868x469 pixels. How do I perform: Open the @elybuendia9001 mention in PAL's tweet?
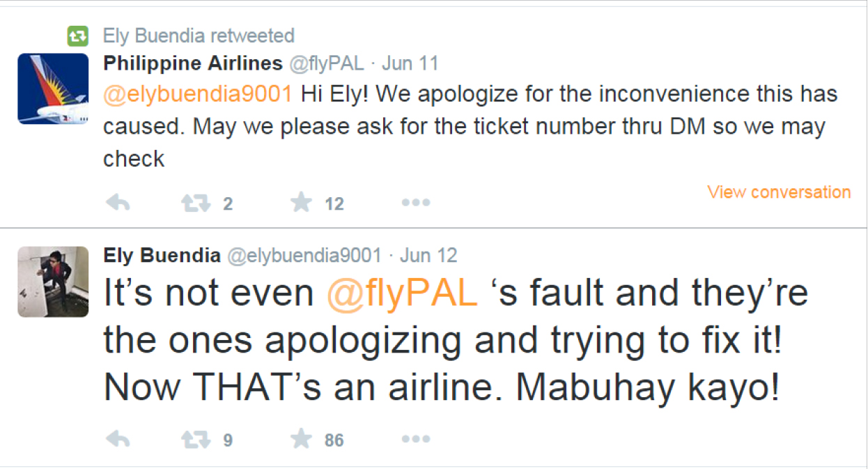coord(198,94)
